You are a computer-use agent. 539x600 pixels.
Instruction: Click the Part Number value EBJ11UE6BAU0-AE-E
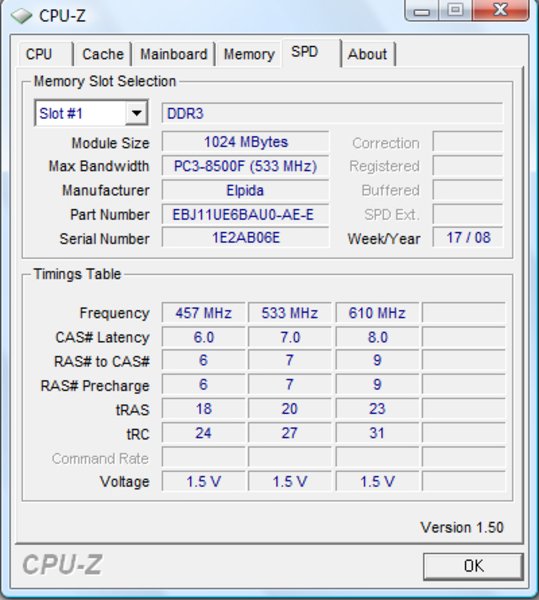(245, 214)
